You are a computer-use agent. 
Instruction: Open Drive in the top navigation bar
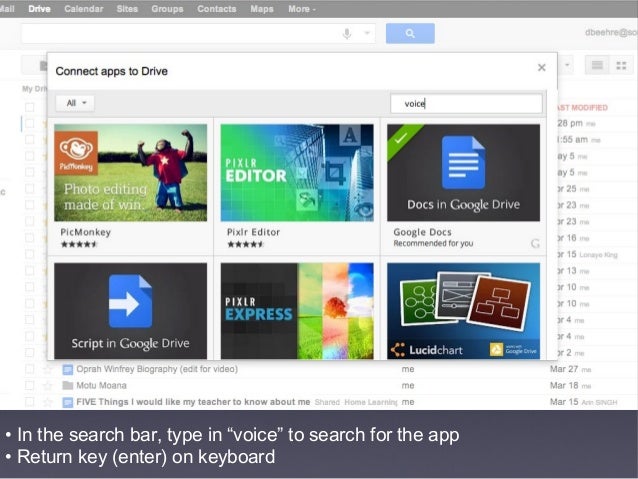coord(39,9)
